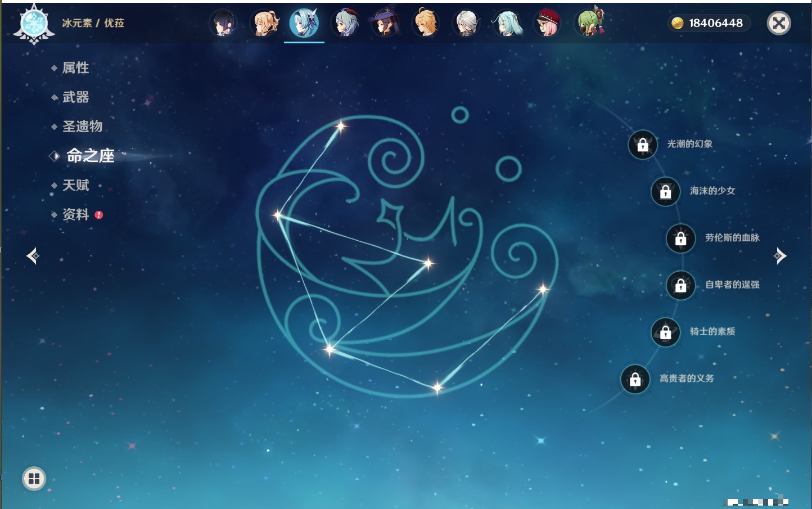Close the character screen with X
Viewport: 812px width, 509px height.
tap(779, 23)
